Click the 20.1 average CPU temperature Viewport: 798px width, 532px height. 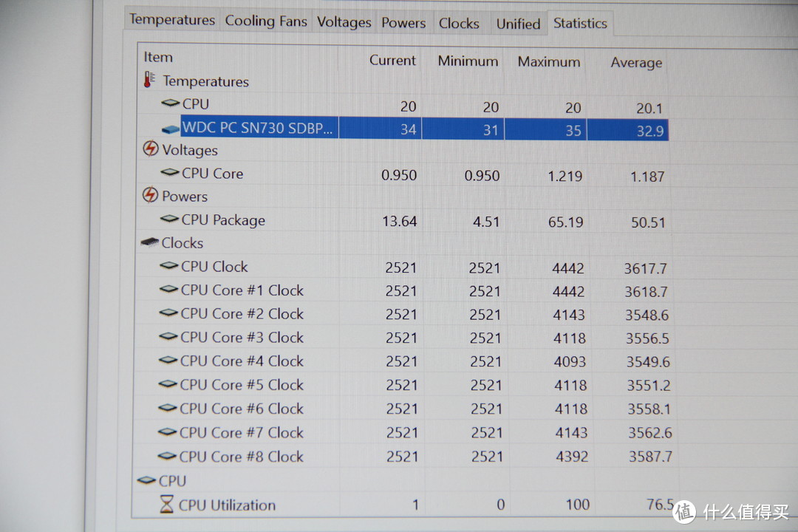click(x=649, y=109)
